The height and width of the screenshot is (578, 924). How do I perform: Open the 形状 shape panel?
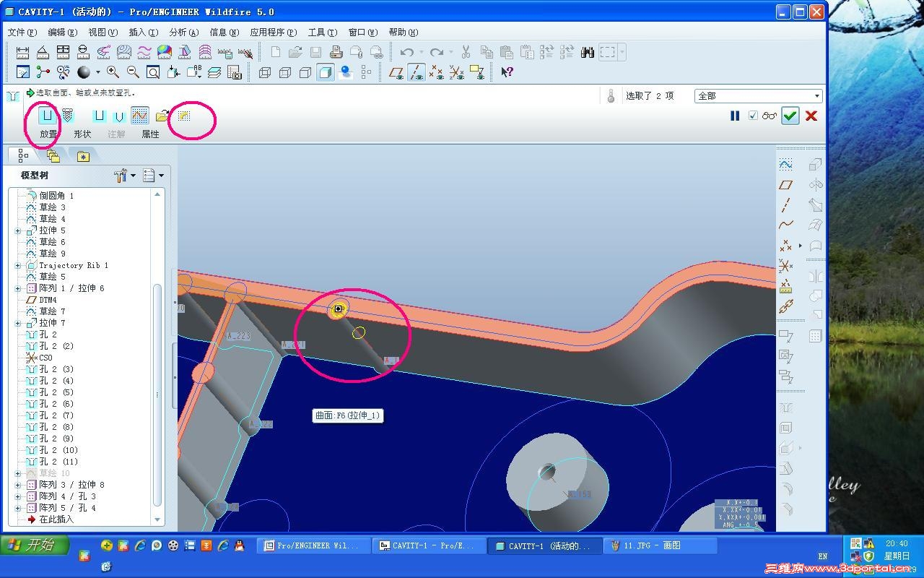[x=82, y=134]
